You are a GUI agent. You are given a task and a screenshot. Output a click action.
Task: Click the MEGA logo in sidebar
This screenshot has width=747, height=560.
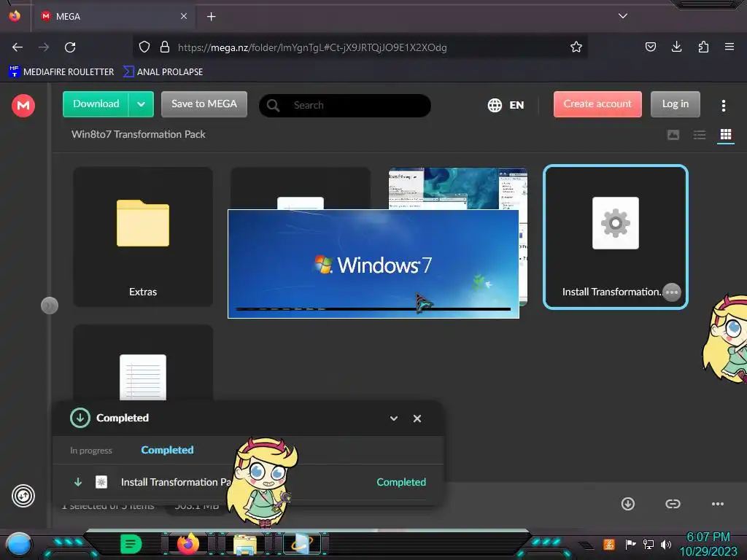click(23, 105)
